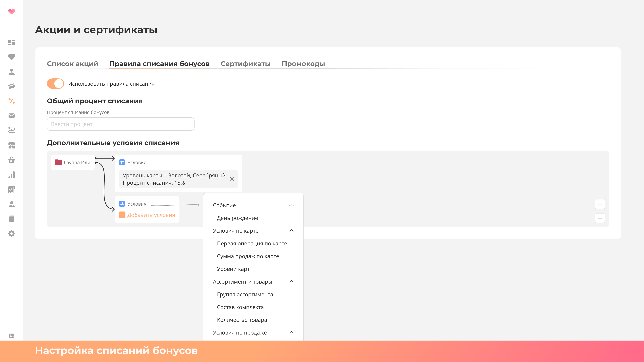Remove the 'Уровень карты' condition with X

pyautogui.click(x=231, y=179)
